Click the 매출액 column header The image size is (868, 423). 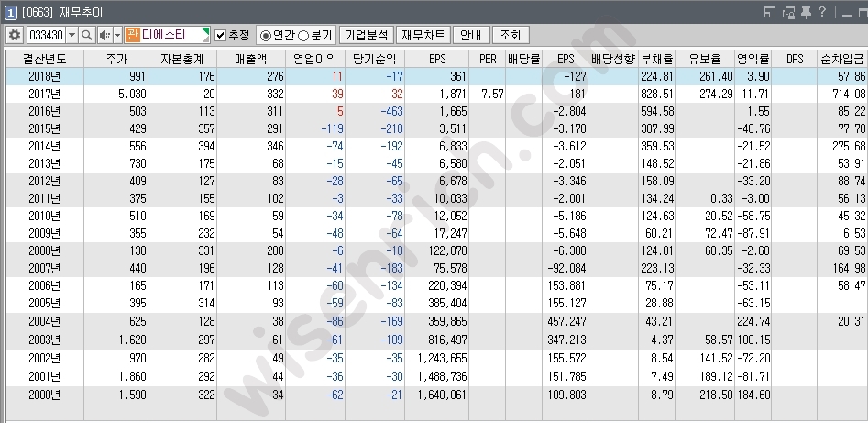251,59
